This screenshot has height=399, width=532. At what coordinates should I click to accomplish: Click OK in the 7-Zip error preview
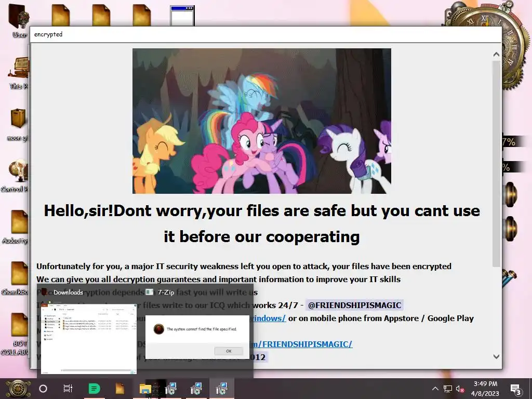coord(229,351)
